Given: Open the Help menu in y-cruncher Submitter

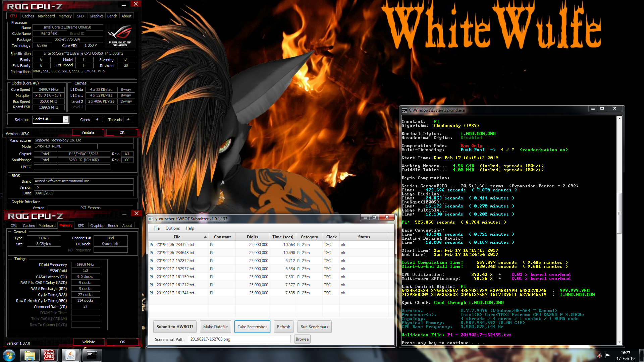Looking at the screenshot, I should pos(190,228).
